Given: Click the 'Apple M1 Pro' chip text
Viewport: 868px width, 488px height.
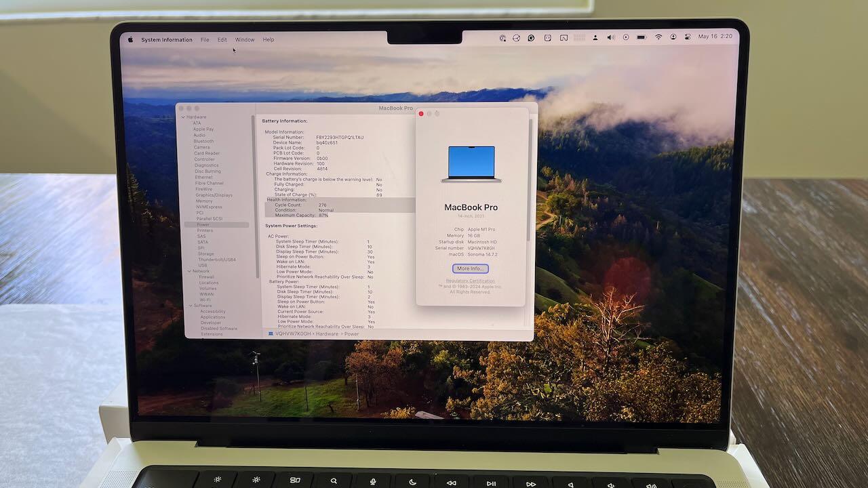Looking at the screenshot, I should pyautogui.click(x=482, y=230).
